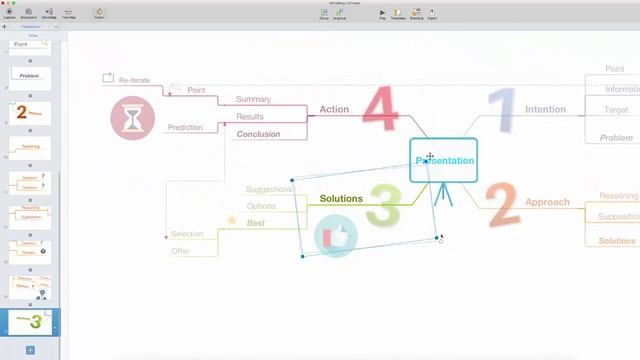The width and height of the screenshot is (640, 360).
Task: Click transition marker above green 3 slide
Action: [30, 304]
